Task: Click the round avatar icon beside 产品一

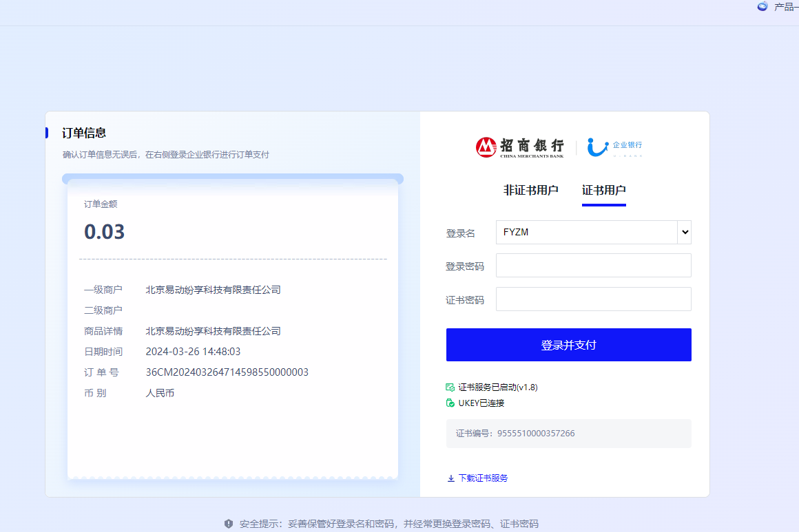Action: click(x=762, y=6)
